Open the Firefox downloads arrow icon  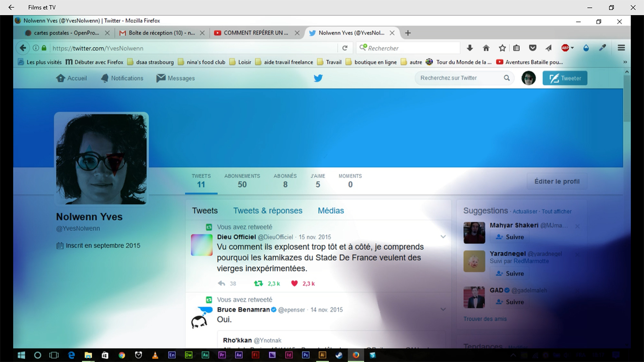click(470, 48)
